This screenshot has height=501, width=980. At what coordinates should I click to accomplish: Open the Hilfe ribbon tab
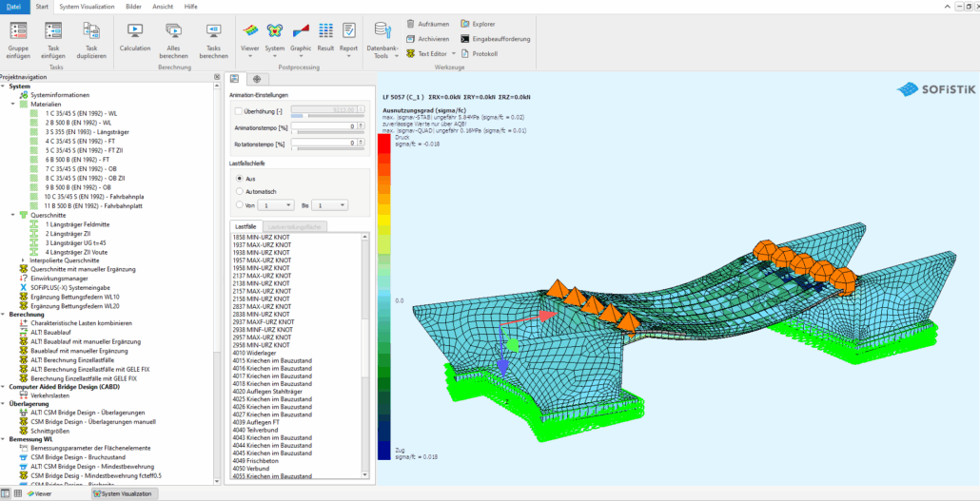[x=191, y=7]
